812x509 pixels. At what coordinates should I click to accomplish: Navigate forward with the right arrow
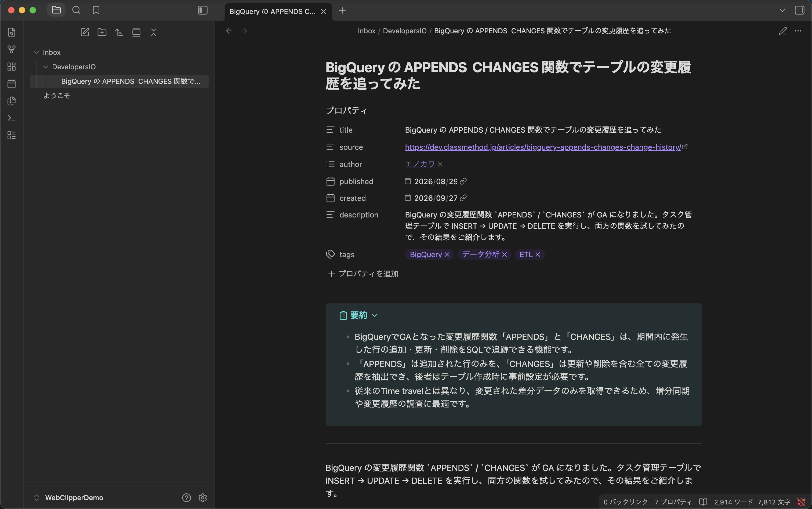pyautogui.click(x=244, y=31)
